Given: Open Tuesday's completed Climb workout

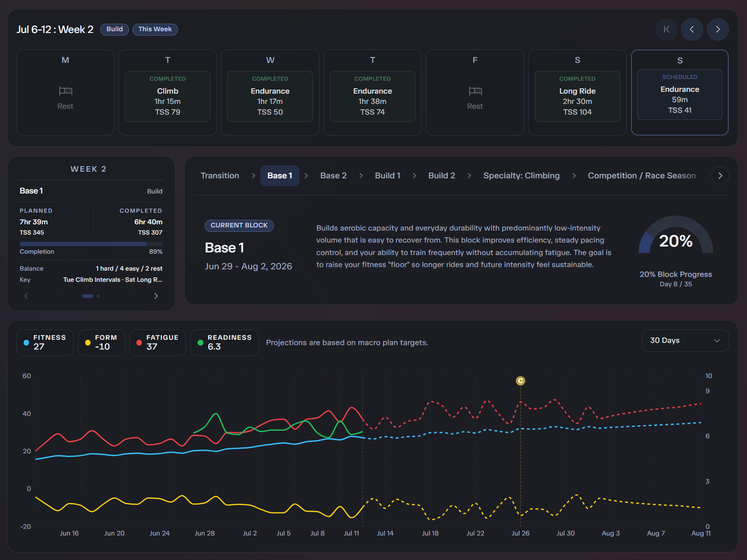Looking at the screenshot, I should [x=168, y=96].
